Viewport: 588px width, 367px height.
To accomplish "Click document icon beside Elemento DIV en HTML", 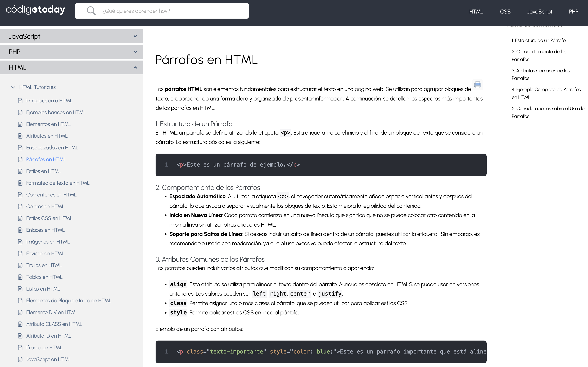I will click(20, 313).
